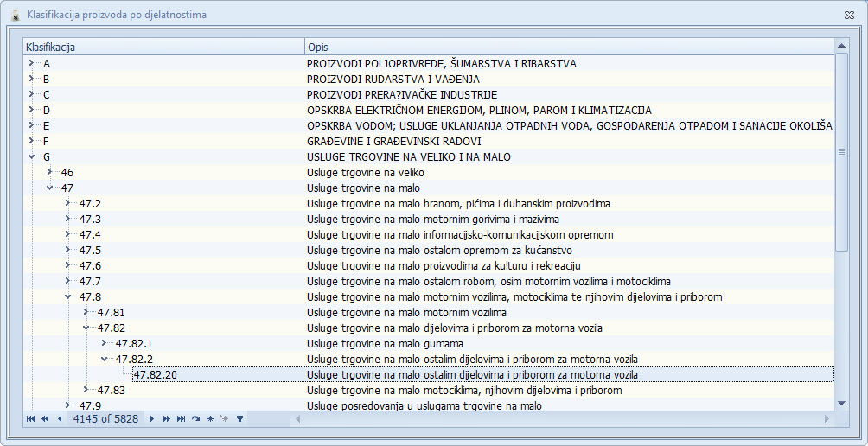868x446 pixels.
Task: Collapse the G category node
Action: click(x=32, y=156)
